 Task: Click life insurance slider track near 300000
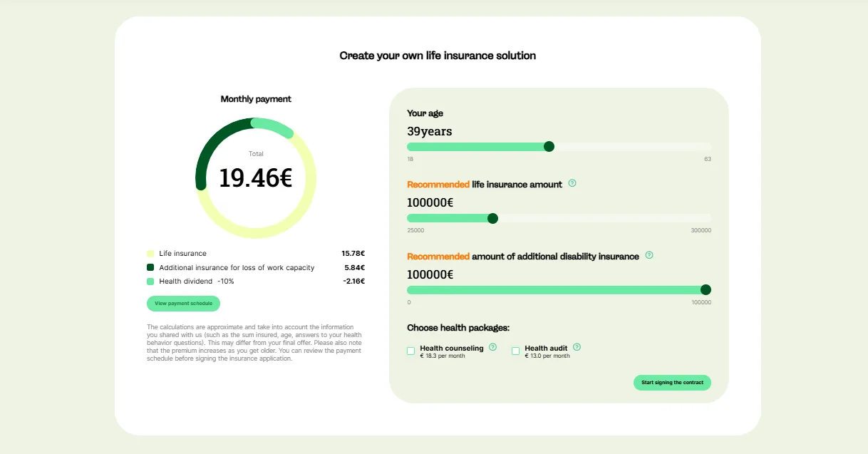[x=702, y=218]
